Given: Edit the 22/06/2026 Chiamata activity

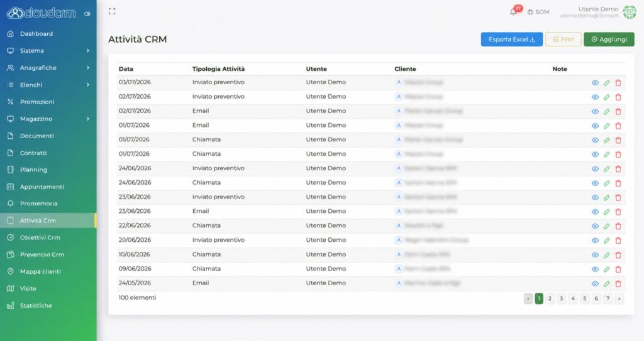Looking at the screenshot, I should pos(607,227).
